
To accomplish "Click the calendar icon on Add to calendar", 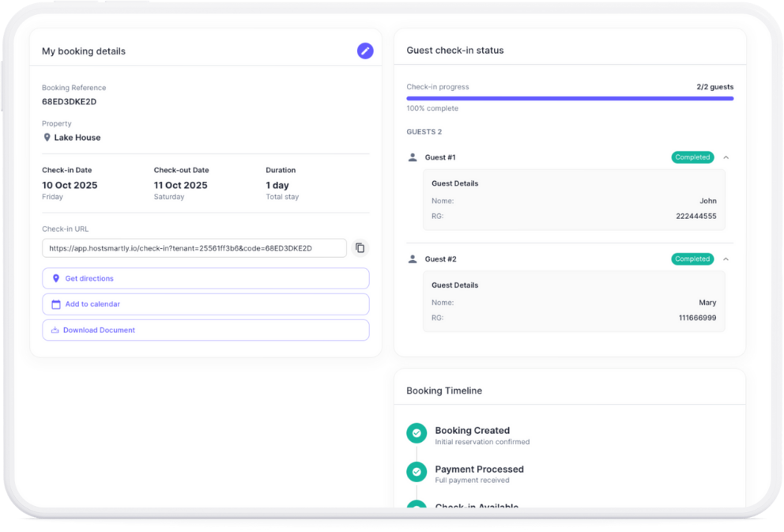I will click(x=55, y=304).
